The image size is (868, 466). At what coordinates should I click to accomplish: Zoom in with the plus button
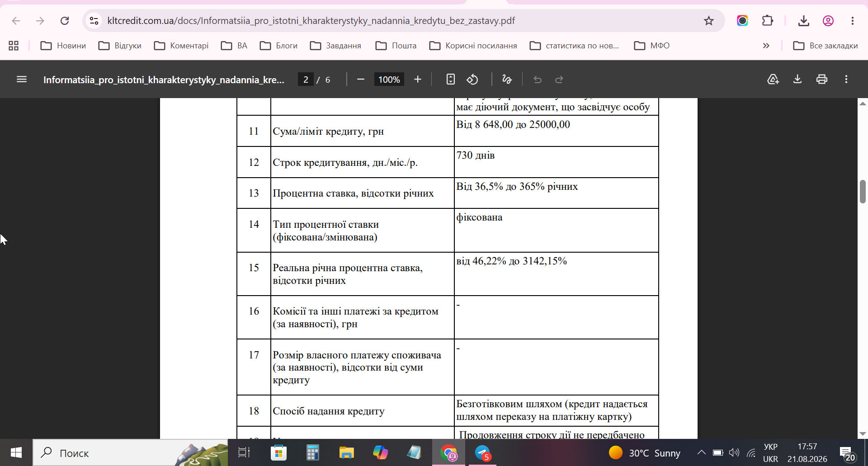point(418,80)
